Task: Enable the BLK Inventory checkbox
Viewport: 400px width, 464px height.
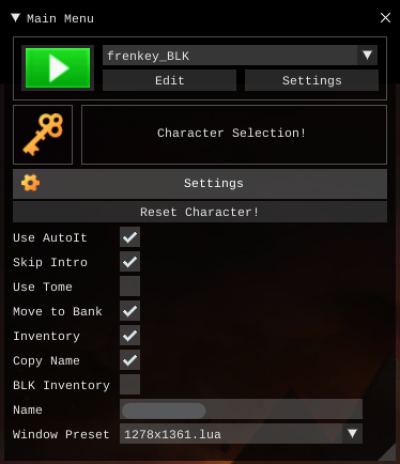Action: 130,384
